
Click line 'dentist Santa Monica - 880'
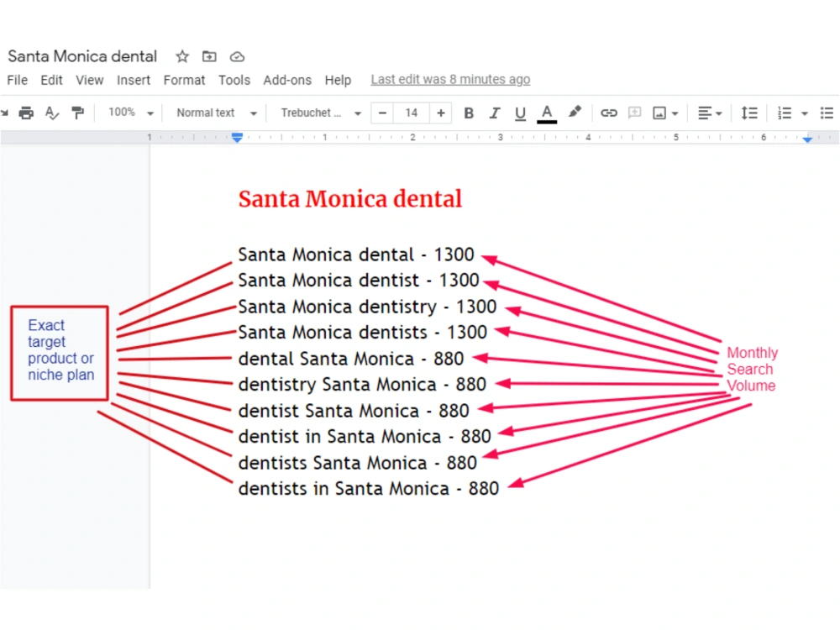tap(354, 411)
